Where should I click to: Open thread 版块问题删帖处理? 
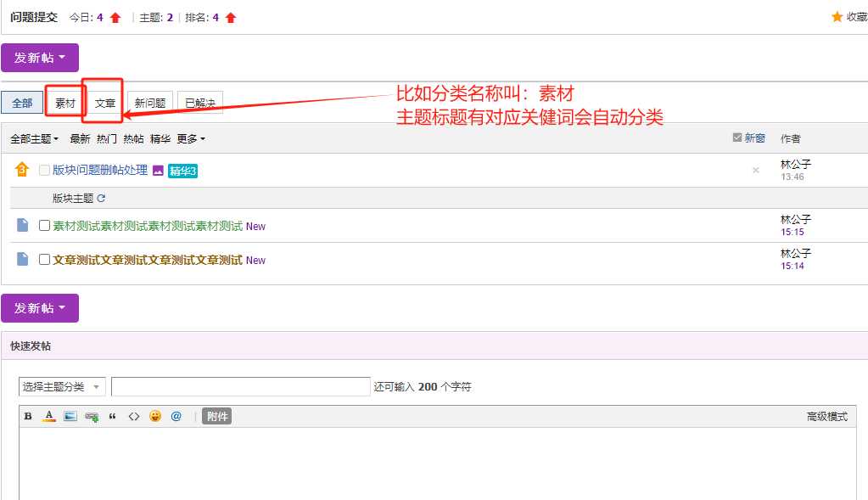pyautogui.click(x=100, y=170)
